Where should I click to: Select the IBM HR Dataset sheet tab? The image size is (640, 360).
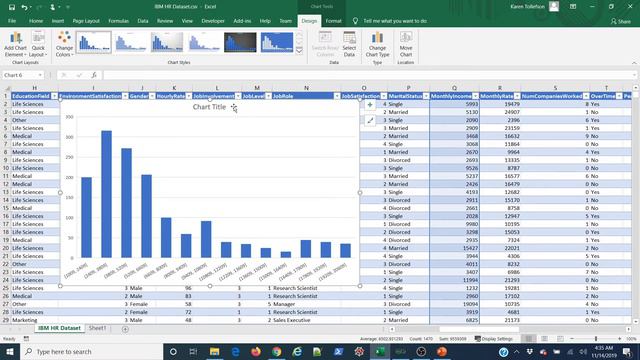[x=59, y=328]
